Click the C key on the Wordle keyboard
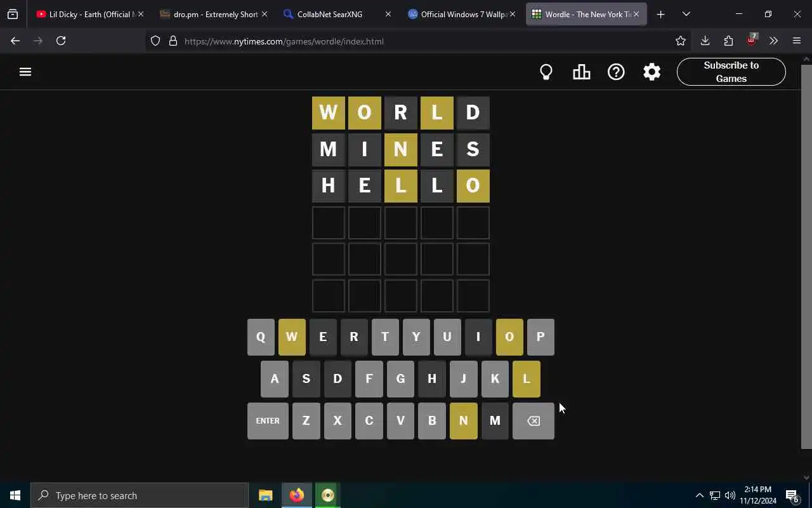The height and width of the screenshot is (508, 812). pyautogui.click(x=369, y=420)
